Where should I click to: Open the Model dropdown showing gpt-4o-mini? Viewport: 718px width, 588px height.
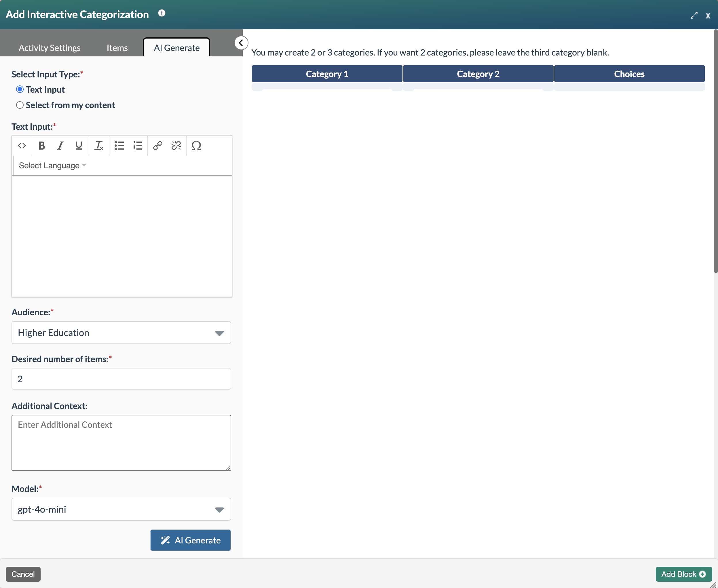click(121, 509)
